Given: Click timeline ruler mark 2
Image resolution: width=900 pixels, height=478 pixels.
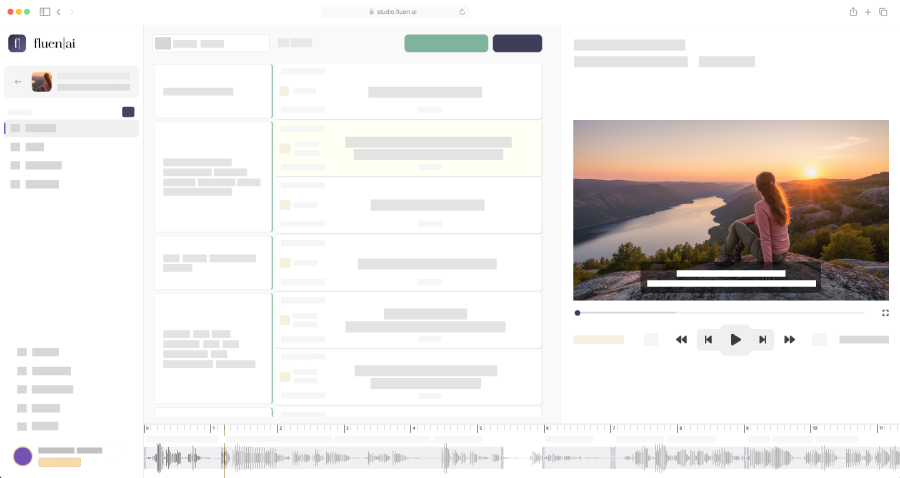Looking at the screenshot, I should pos(280,428).
